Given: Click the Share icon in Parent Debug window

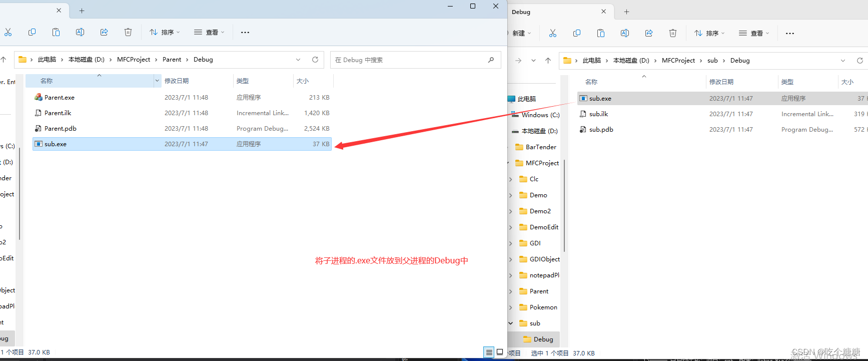Looking at the screenshot, I should click(x=104, y=32).
